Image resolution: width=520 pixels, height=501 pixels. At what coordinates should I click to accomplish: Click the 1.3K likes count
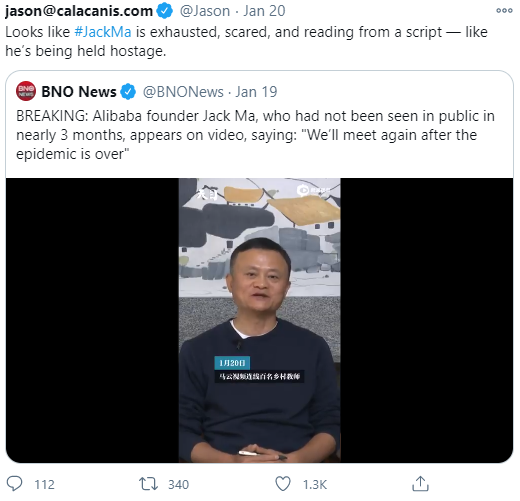click(315, 484)
